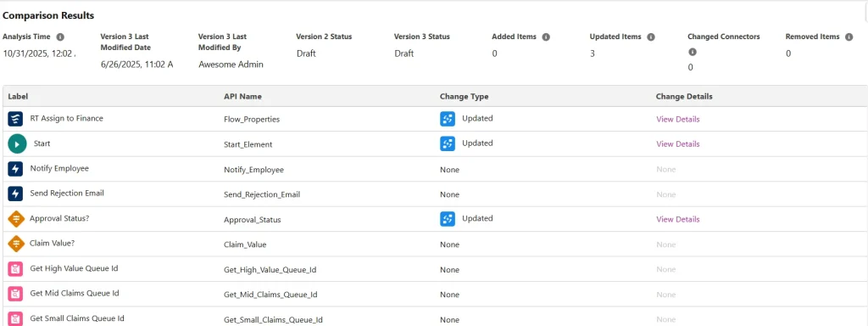Viewport: 868px width, 326px height.
Task: Click the Get_Small_Claims_Queue_Id API name
Action: click(274, 320)
